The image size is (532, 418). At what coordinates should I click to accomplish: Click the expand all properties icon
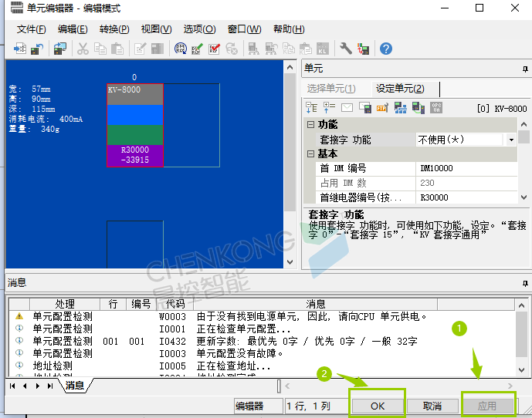[x=311, y=108]
